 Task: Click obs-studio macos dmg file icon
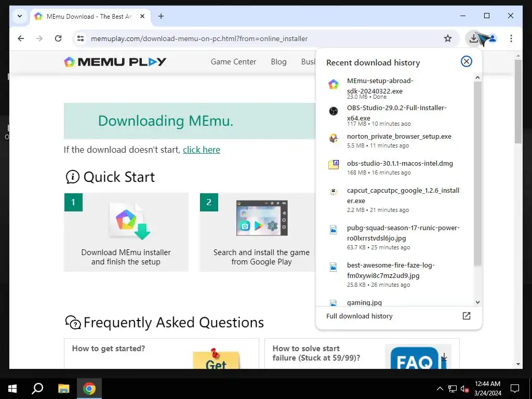tap(334, 165)
